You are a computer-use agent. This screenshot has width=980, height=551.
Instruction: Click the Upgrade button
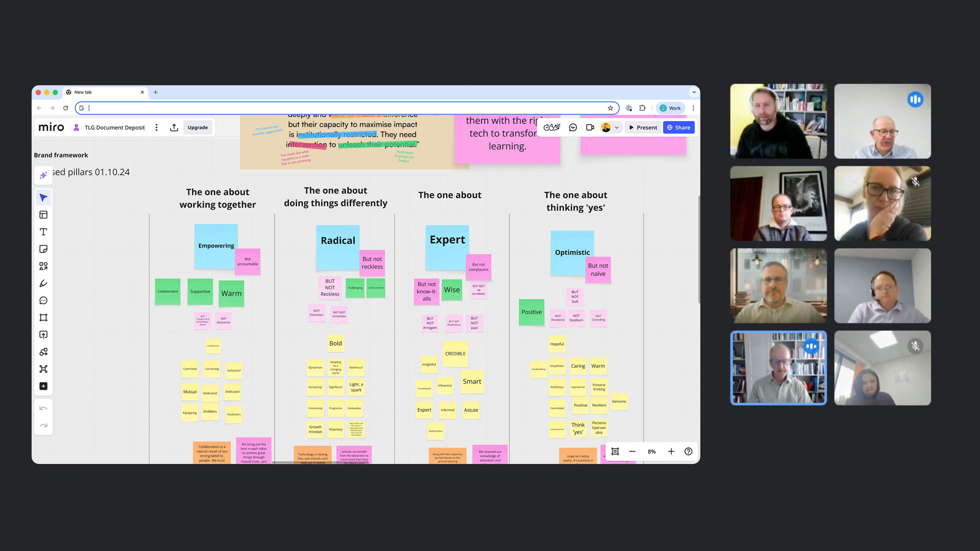(x=197, y=127)
